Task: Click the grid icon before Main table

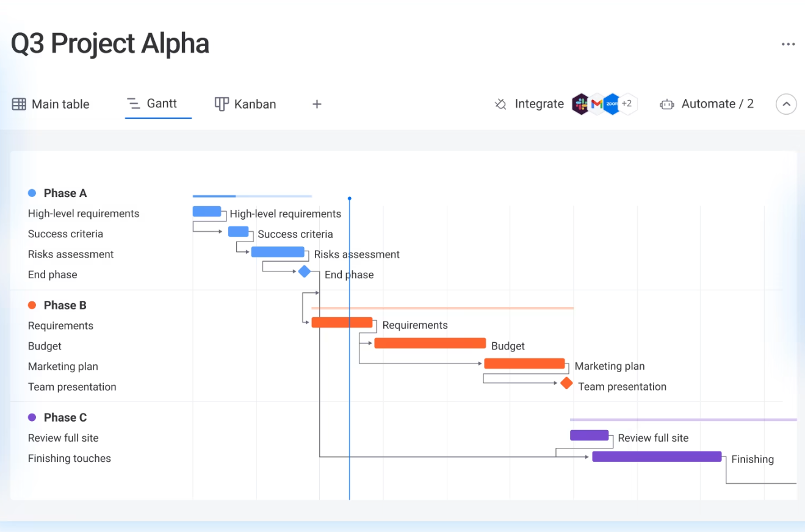Action: click(x=19, y=104)
